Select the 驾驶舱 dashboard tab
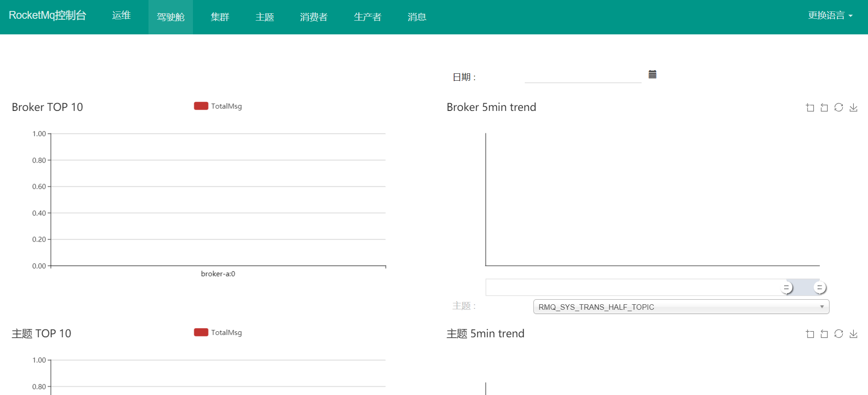 click(170, 17)
